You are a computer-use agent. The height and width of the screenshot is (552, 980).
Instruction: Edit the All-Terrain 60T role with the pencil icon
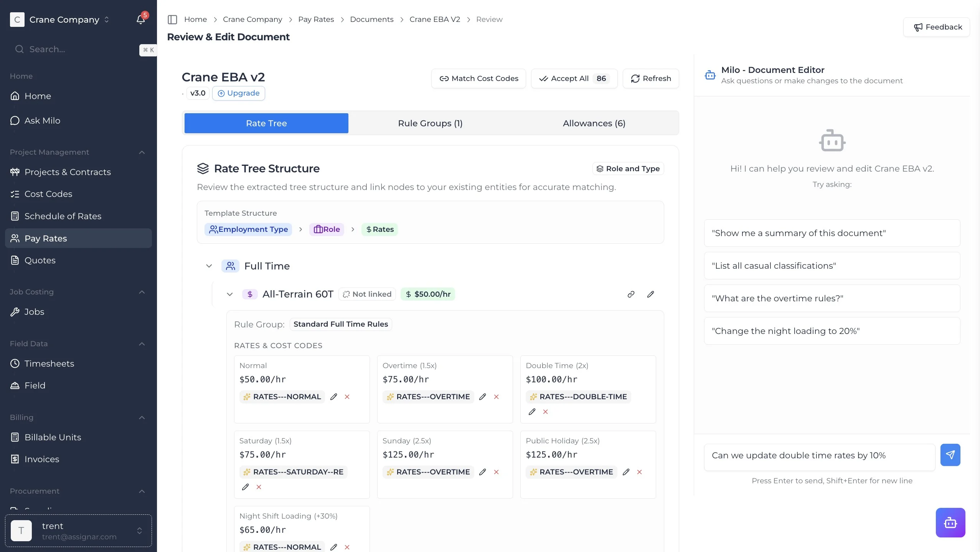point(650,294)
